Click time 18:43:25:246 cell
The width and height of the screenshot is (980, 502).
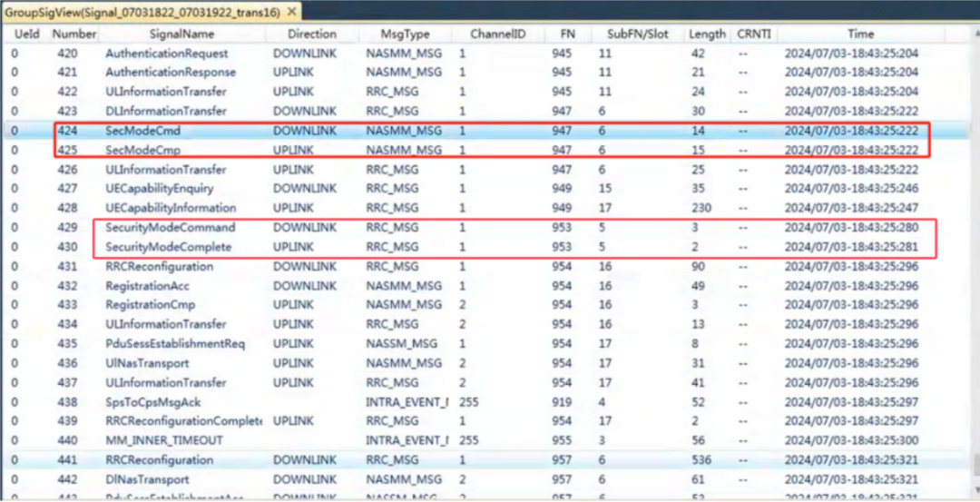click(851, 188)
